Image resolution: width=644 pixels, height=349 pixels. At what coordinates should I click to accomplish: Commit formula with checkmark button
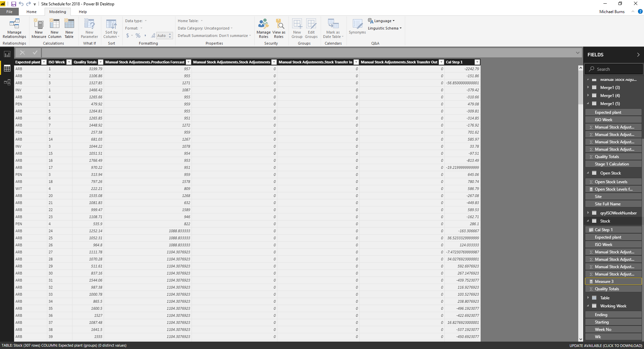pyautogui.click(x=35, y=53)
